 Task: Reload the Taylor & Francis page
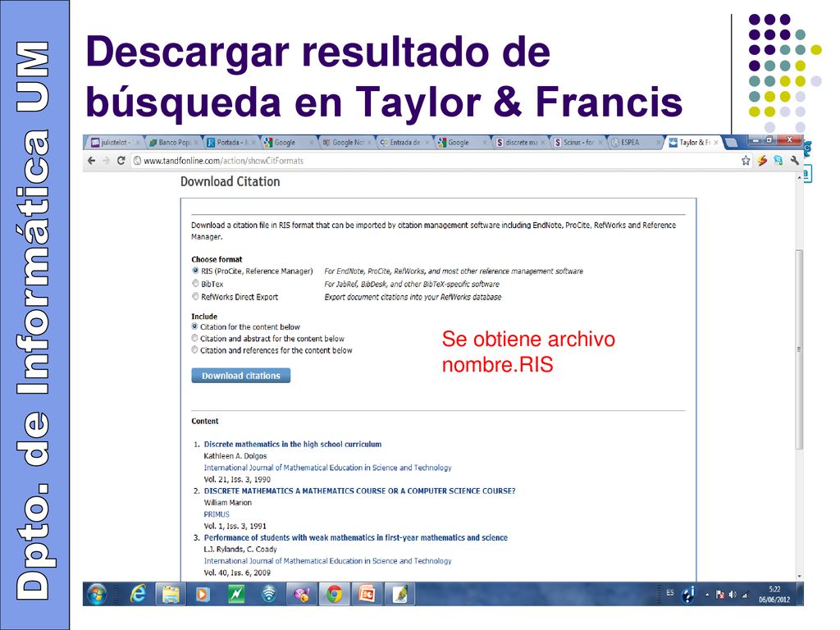121,161
